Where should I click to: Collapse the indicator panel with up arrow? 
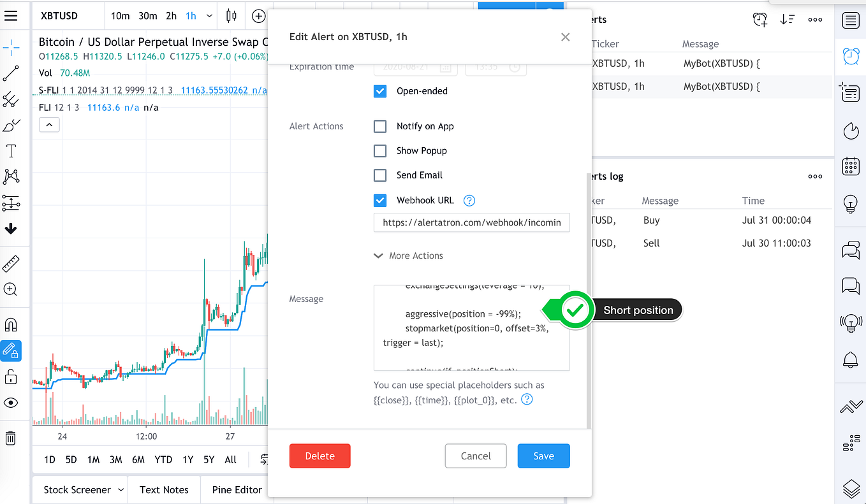coord(49,125)
